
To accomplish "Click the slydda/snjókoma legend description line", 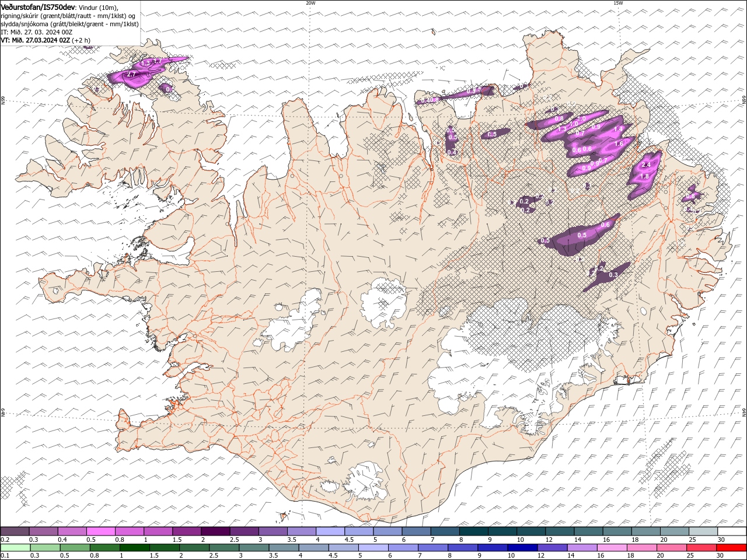I will coord(70,24).
